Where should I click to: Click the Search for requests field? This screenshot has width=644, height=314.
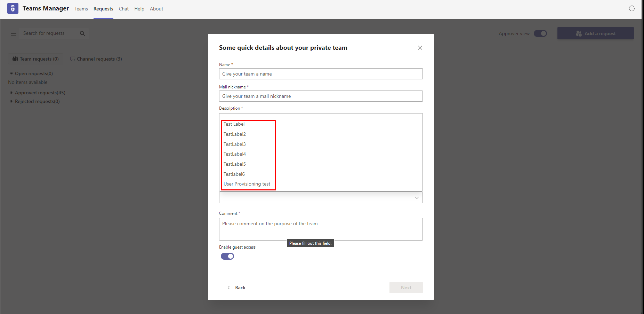[48, 33]
